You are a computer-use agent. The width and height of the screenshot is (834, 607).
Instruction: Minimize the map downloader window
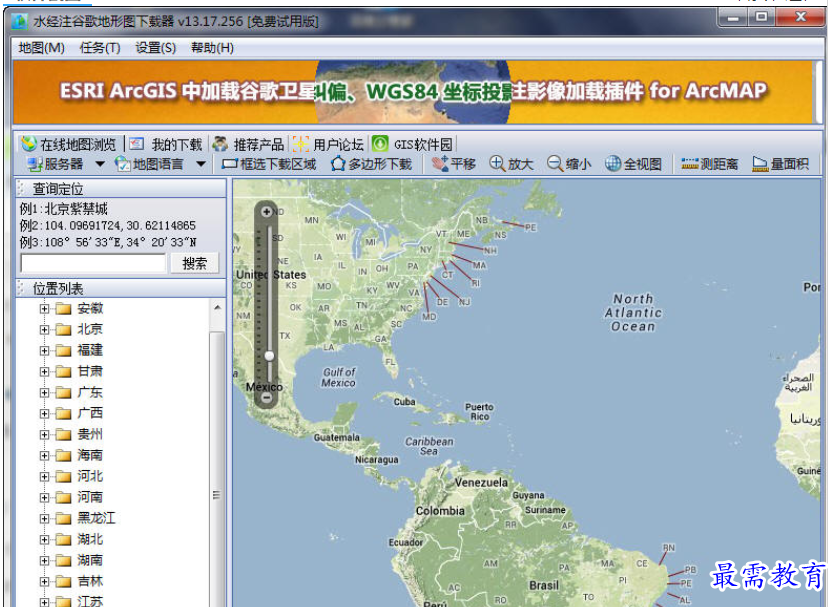click(x=733, y=18)
